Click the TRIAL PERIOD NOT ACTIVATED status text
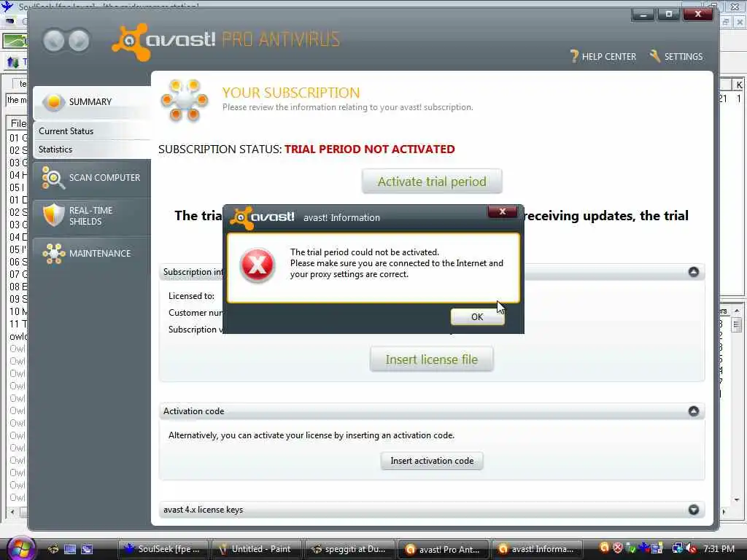The width and height of the screenshot is (747, 560). pos(370,149)
